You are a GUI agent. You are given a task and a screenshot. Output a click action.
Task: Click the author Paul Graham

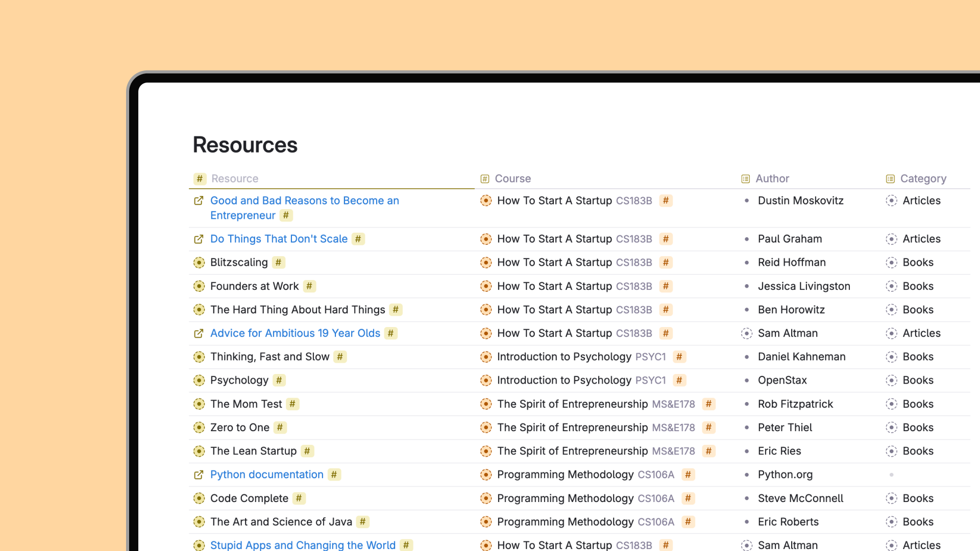coord(790,239)
